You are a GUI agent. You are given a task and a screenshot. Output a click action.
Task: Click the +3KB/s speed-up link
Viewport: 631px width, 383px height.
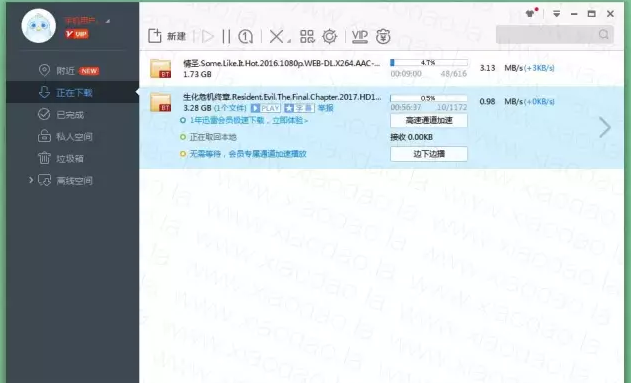[x=539, y=68]
